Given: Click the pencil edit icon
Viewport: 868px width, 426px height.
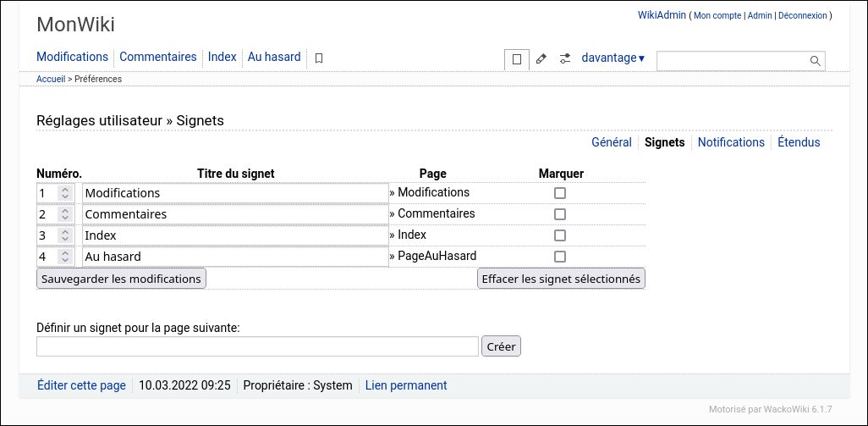Looking at the screenshot, I should [541, 59].
